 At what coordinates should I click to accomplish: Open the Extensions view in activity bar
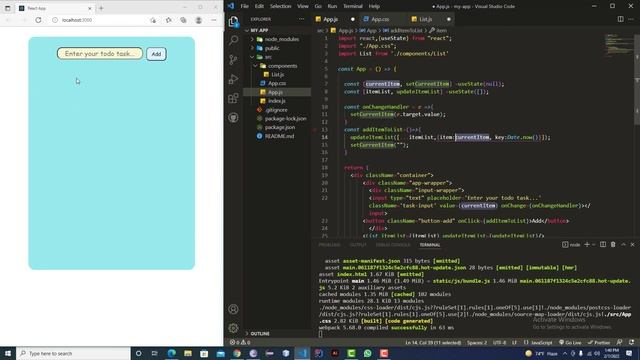click(233, 98)
